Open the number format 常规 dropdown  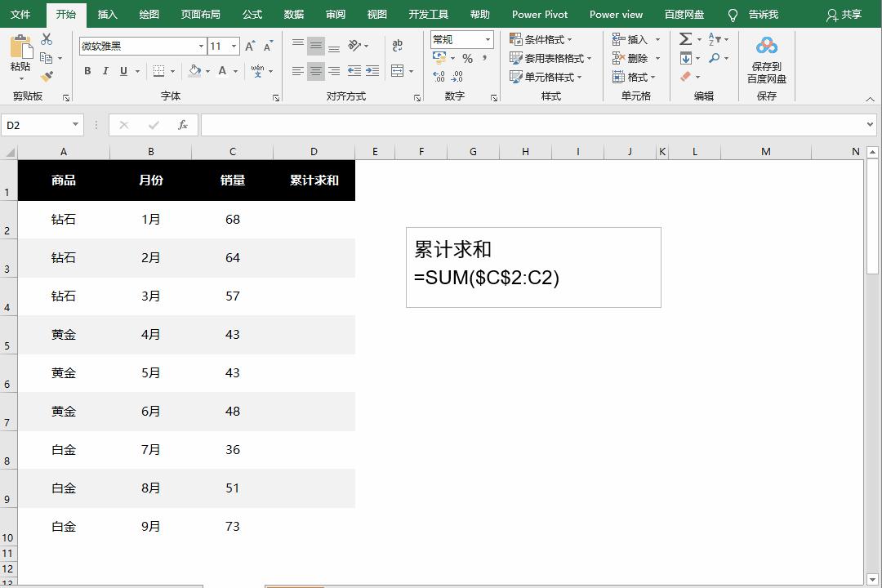pyautogui.click(x=488, y=39)
